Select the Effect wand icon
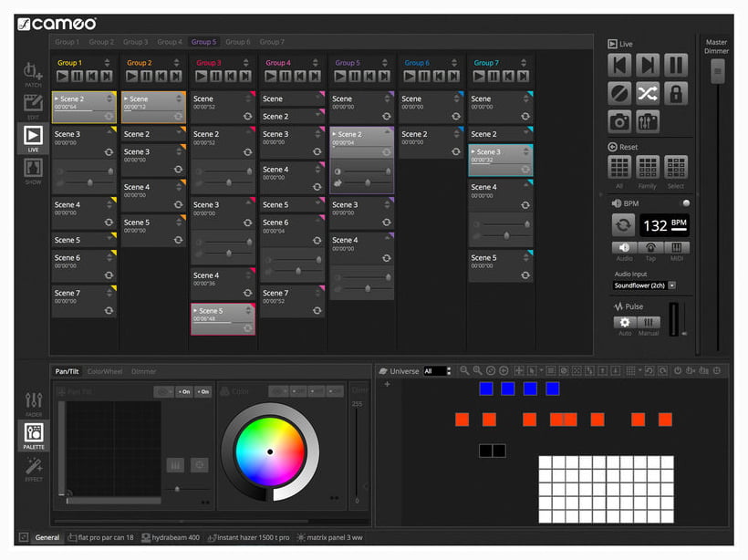 click(x=34, y=469)
